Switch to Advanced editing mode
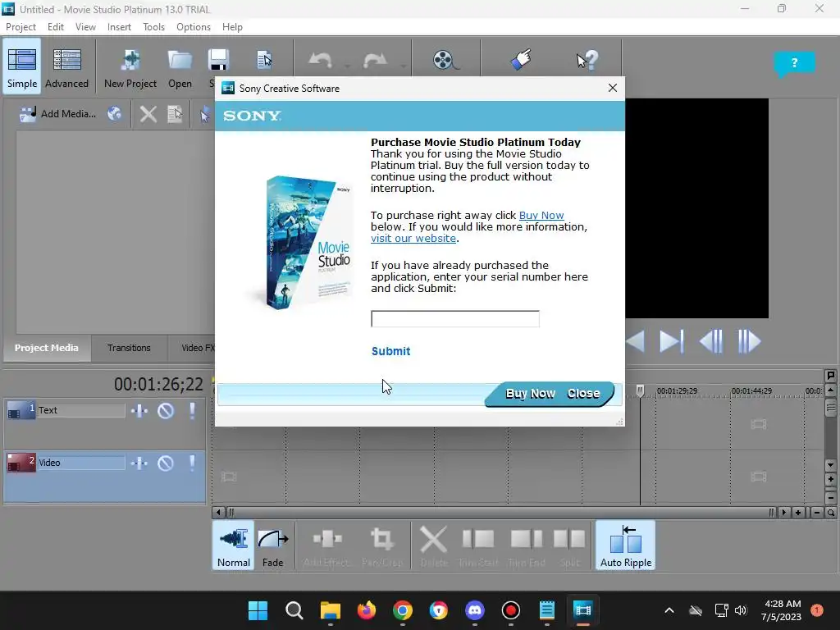The image size is (840, 630). pos(67,66)
